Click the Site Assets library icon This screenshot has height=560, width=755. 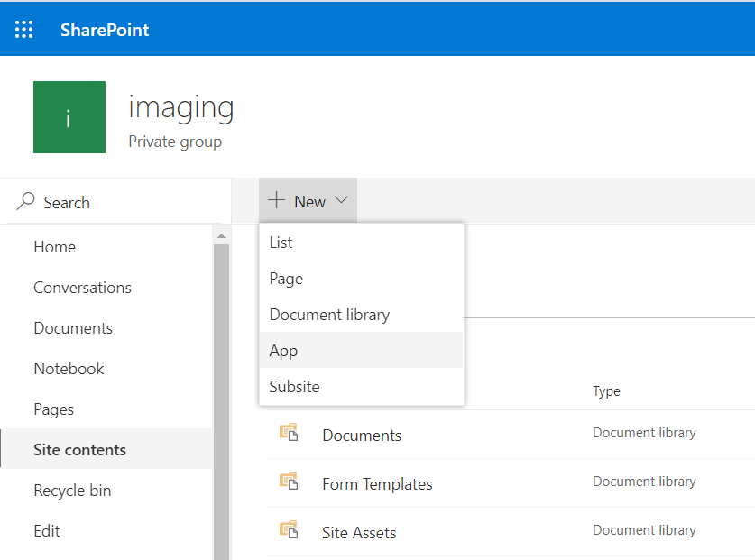coord(289,529)
